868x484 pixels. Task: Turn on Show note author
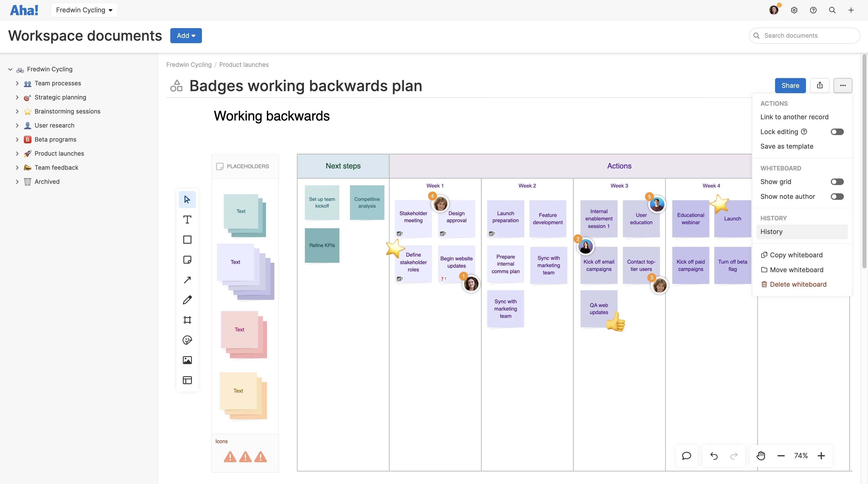coord(837,197)
